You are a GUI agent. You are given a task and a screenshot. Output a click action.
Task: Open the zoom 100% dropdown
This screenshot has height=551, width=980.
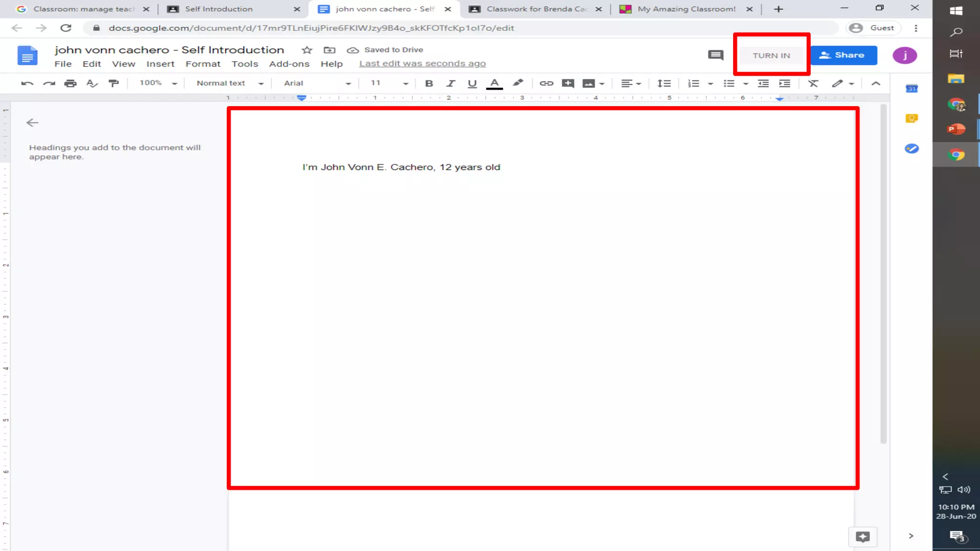[x=158, y=83]
